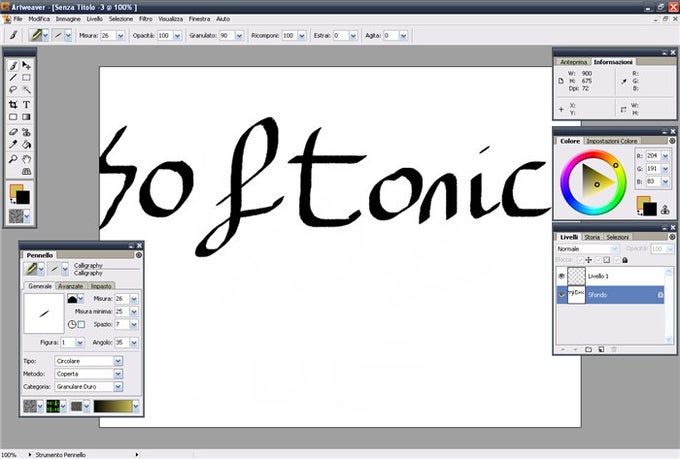Pick the rectangular Selection tool
The height and width of the screenshot is (459, 680).
tap(26, 78)
